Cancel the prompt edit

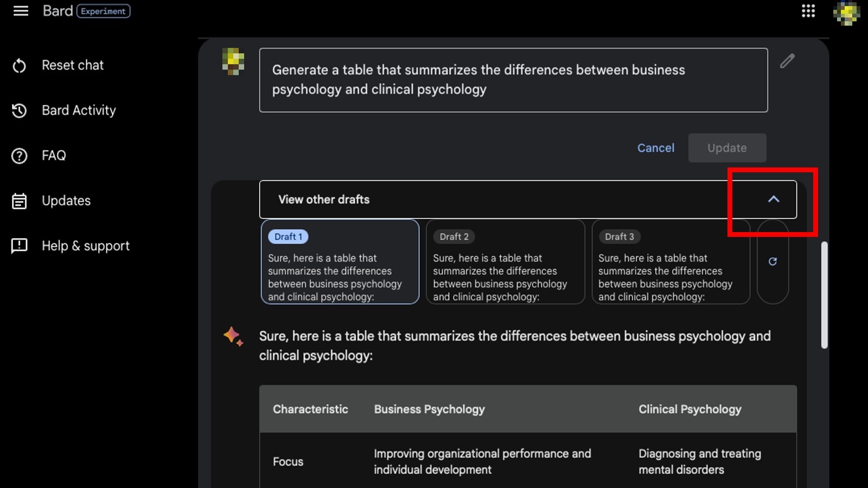655,148
